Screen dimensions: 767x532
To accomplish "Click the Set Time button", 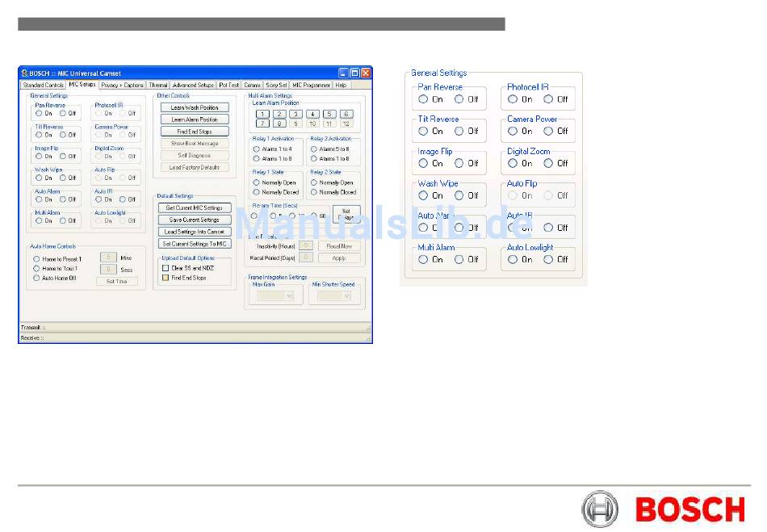I will click(117, 282).
